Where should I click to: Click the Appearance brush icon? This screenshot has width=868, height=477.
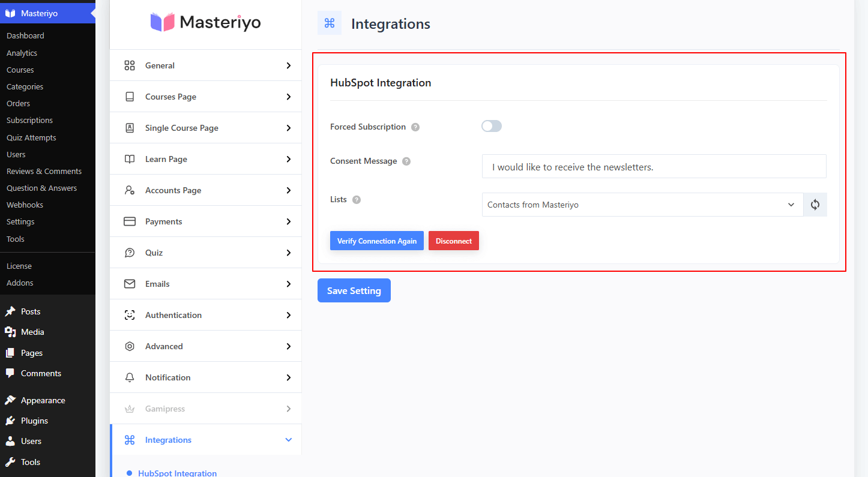[10, 400]
